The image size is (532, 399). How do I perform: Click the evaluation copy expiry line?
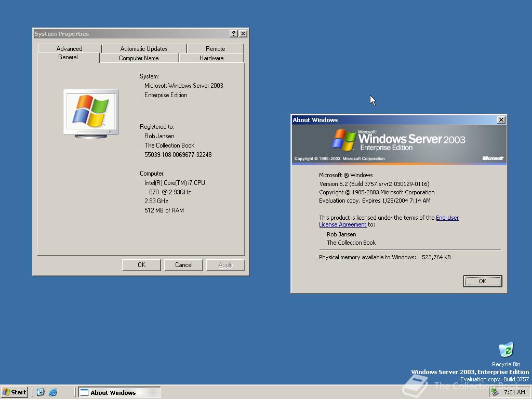(375, 201)
